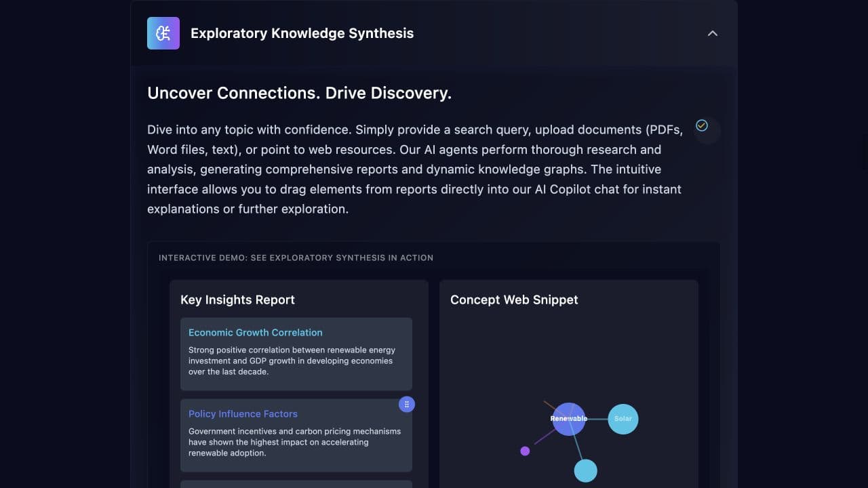Click the line connecting the Renewable and Solar nodes
This screenshot has width=868, height=488.
pyautogui.click(x=597, y=419)
